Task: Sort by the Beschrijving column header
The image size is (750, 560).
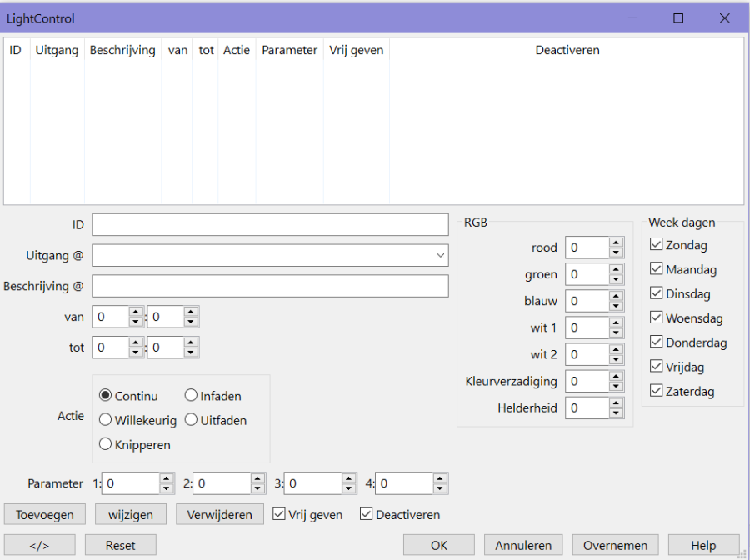Action: click(122, 50)
